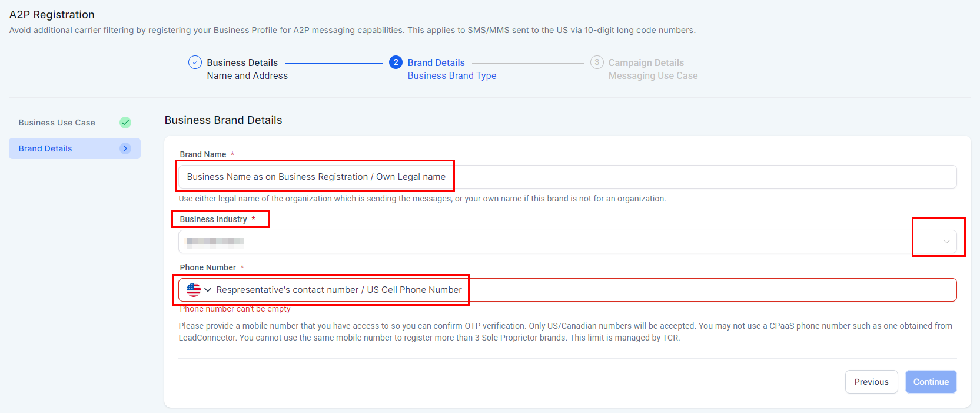Select Brand Details in the left sidebar
The height and width of the screenshot is (413, 980).
click(45, 148)
